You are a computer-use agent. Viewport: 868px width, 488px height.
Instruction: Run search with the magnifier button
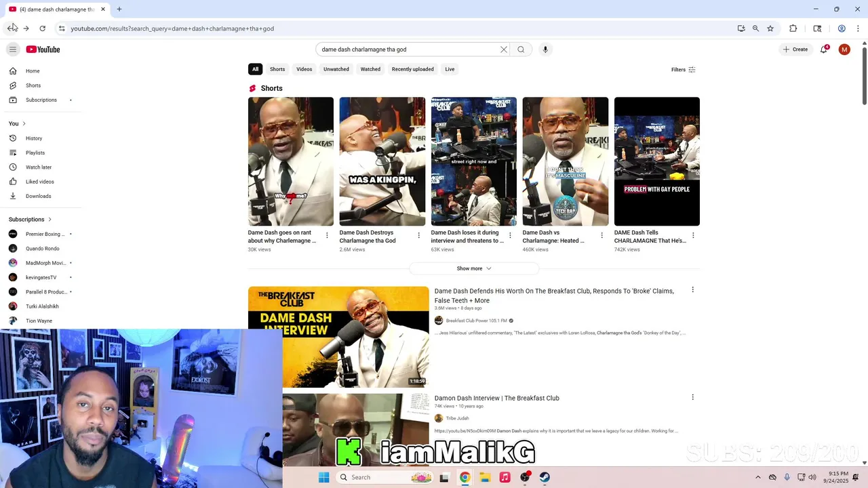tap(521, 49)
